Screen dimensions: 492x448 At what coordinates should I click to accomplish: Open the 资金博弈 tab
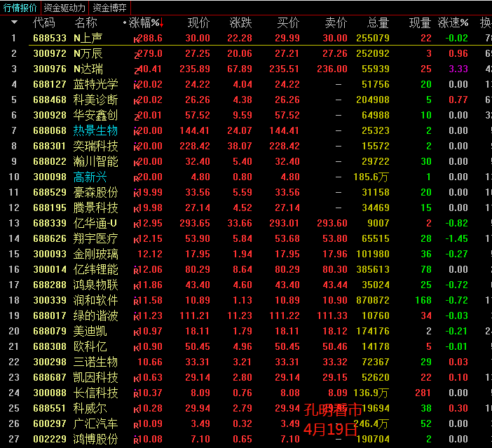coord(109,8)
